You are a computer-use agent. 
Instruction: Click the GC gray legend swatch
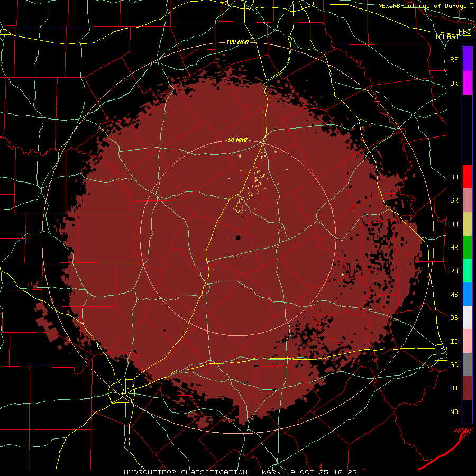[x=467, y=364]
